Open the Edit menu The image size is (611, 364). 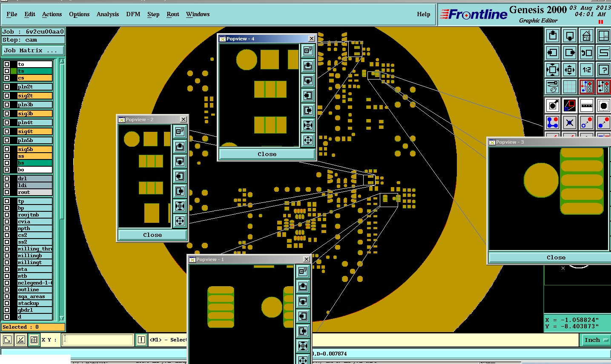coord(30,14)
